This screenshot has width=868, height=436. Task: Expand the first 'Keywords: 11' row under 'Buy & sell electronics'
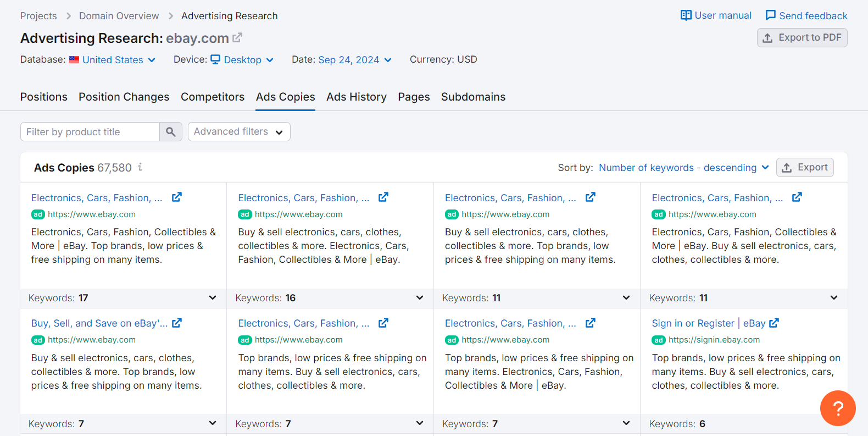tap(537, 298)
